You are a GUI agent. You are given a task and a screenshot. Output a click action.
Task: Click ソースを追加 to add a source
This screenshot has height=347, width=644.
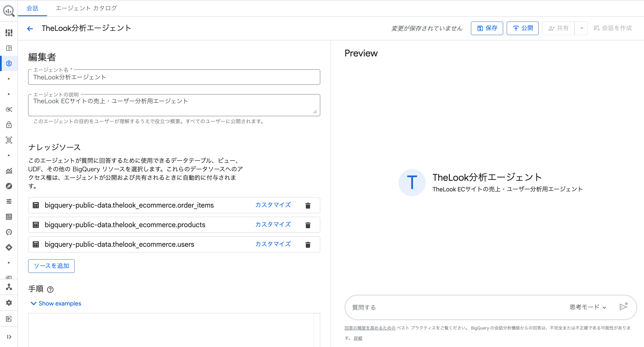[51, 266]
